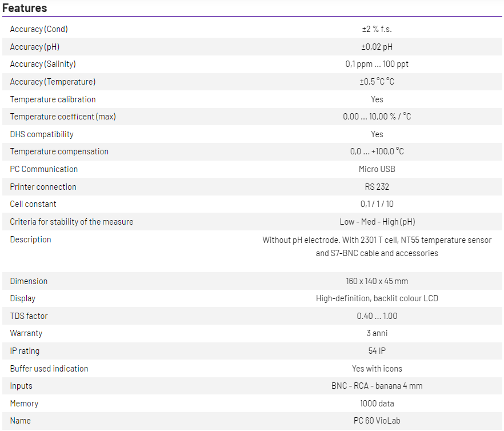Click the Low - Med - High (pH) value
The height and width of the screenshot is (431, 504).
pyautogui.click(x=377, y=222)
